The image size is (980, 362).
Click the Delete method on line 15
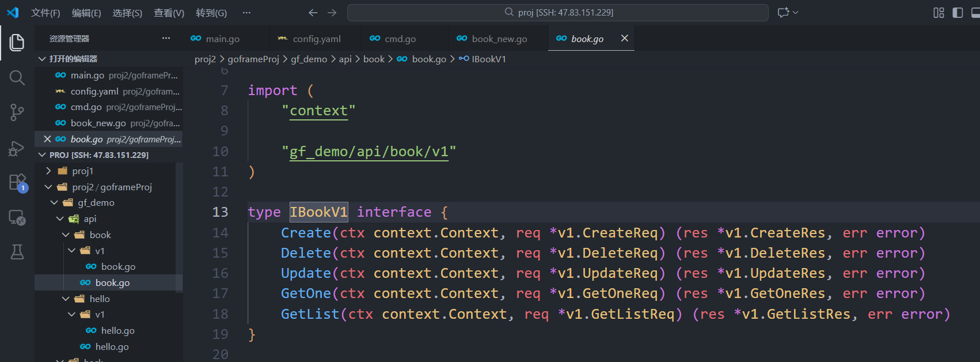[x=306, y=252]
